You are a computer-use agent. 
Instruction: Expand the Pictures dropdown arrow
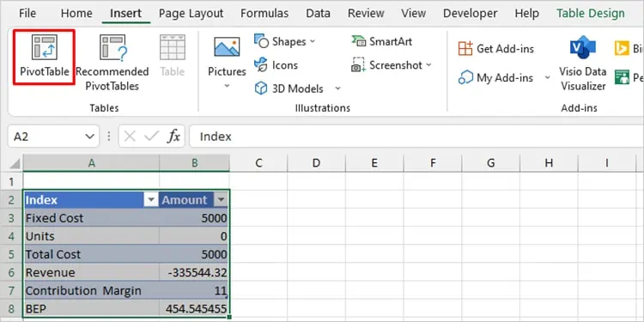227,86
